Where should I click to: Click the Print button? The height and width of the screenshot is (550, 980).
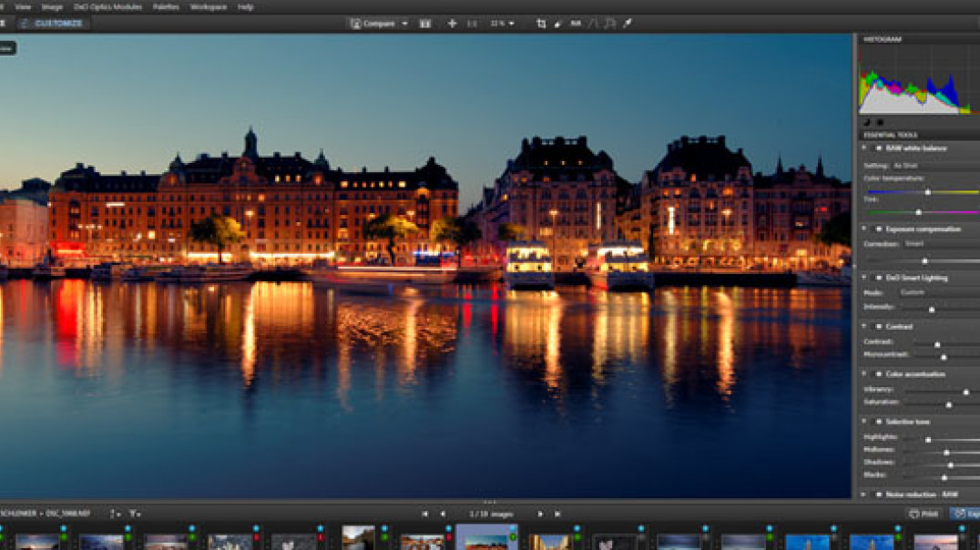pyautogui.click(x=924, y=514)
